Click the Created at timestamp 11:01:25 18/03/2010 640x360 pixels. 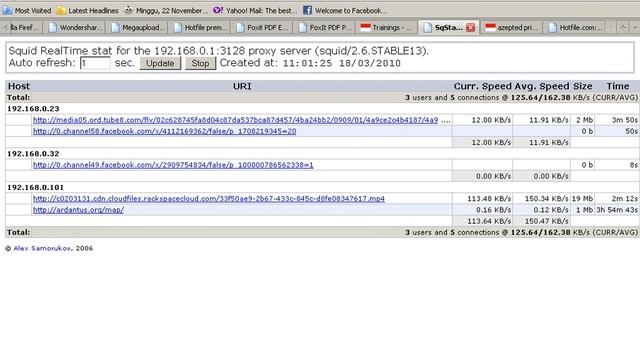[341, 63]
